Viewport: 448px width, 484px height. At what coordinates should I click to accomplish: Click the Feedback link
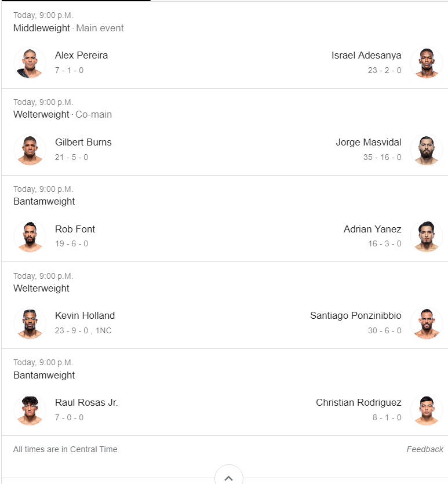coord(425,449)
